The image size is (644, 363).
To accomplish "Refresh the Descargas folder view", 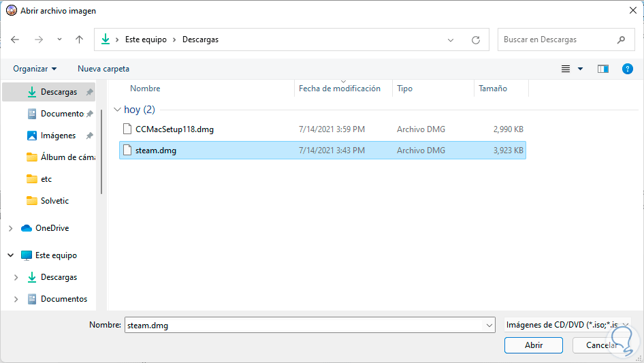I will click(x=476, y=40).
